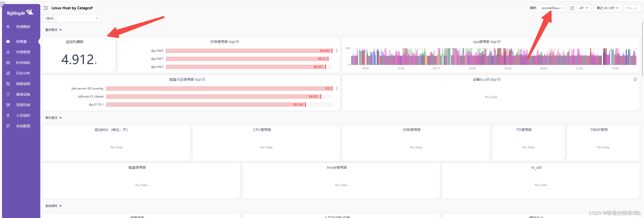The height and width of the screenshot is (218, 644).
Task: Click the Nightingale logo
Action: coord(20,12)
